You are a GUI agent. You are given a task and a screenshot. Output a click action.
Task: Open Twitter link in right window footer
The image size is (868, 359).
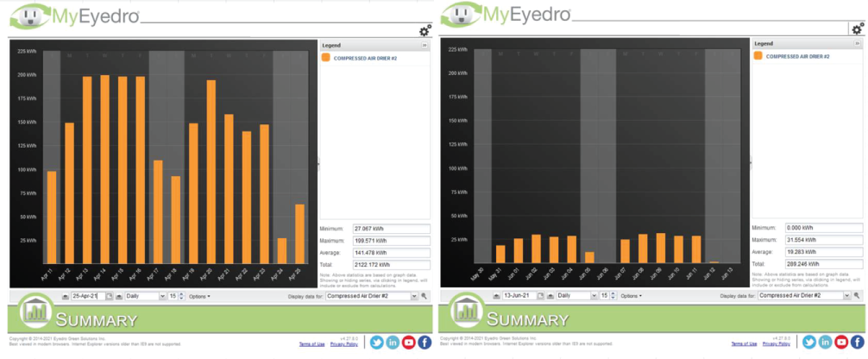[808, 343]
